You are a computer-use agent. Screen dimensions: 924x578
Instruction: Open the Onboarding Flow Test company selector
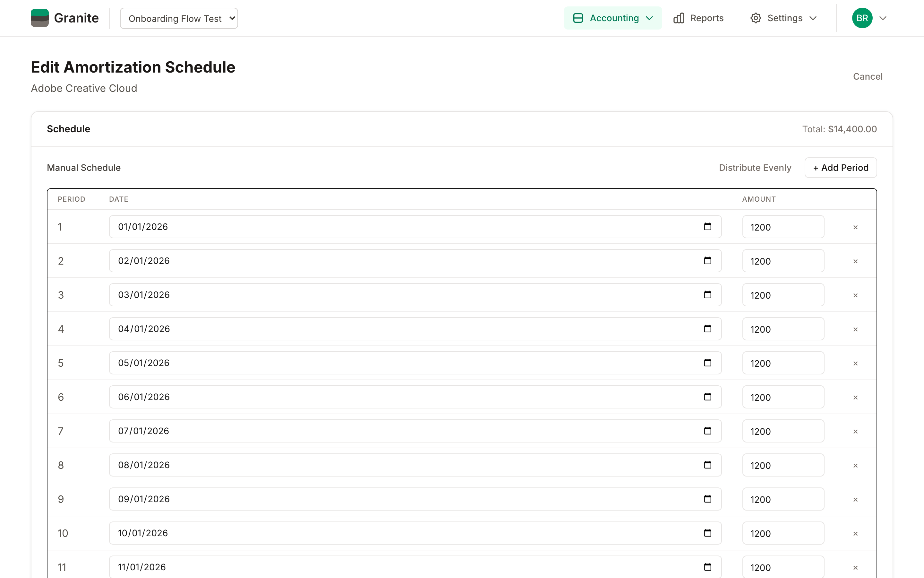(179, 18)
